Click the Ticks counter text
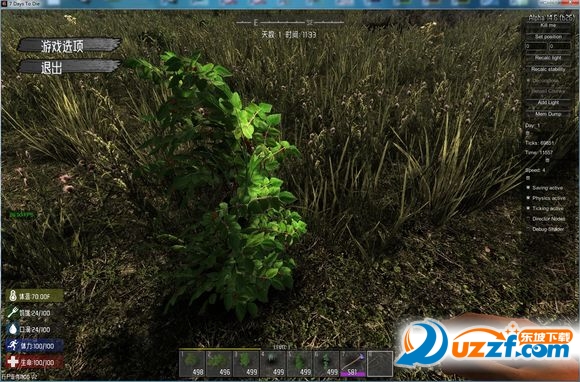 pyautogui.click(x=540, y=143)
